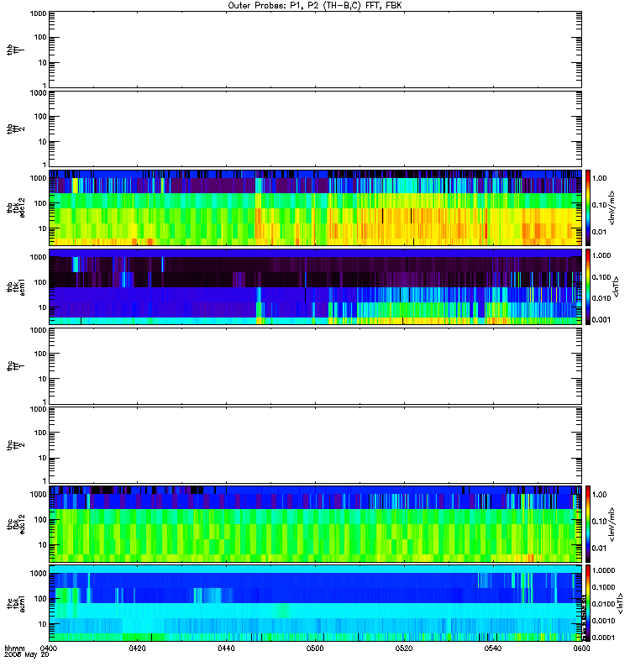Click the 'thc fbk edc12' y-axis label

point(16,524)
